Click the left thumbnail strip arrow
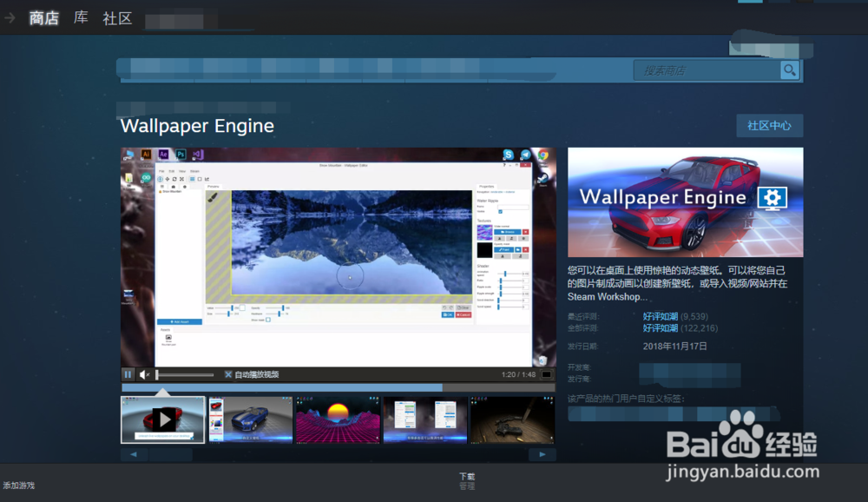This screenshot has width=868, height=502. click(134, 454)
